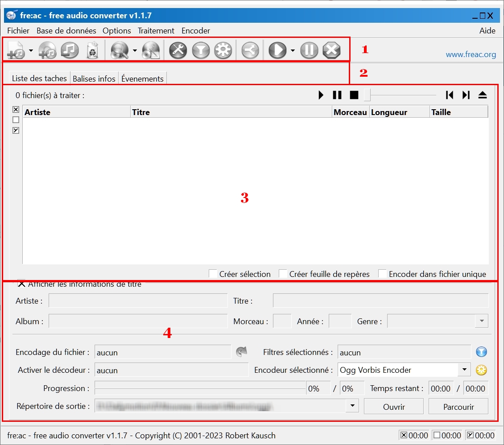The width and height of the screenshot is (504, 445).
Task: Click the remove selected track music-note icon
Action: click(x=70, y=50)
